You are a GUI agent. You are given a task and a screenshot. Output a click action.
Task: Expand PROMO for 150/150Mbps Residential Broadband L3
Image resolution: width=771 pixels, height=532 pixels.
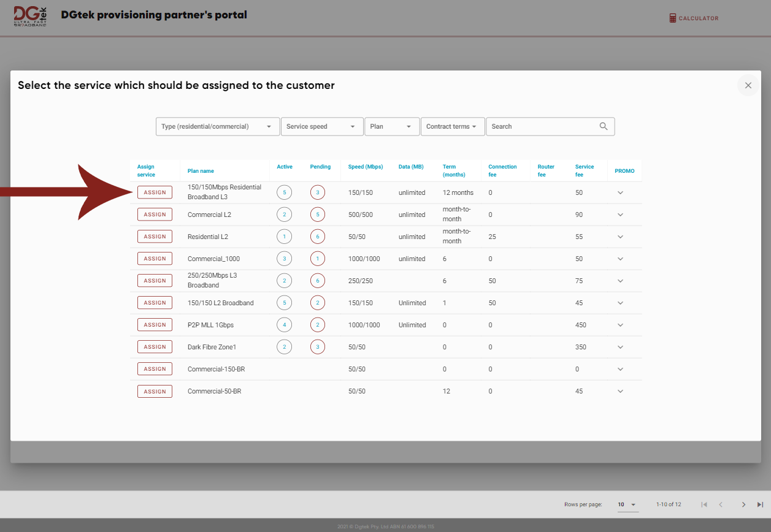(620, 192)
